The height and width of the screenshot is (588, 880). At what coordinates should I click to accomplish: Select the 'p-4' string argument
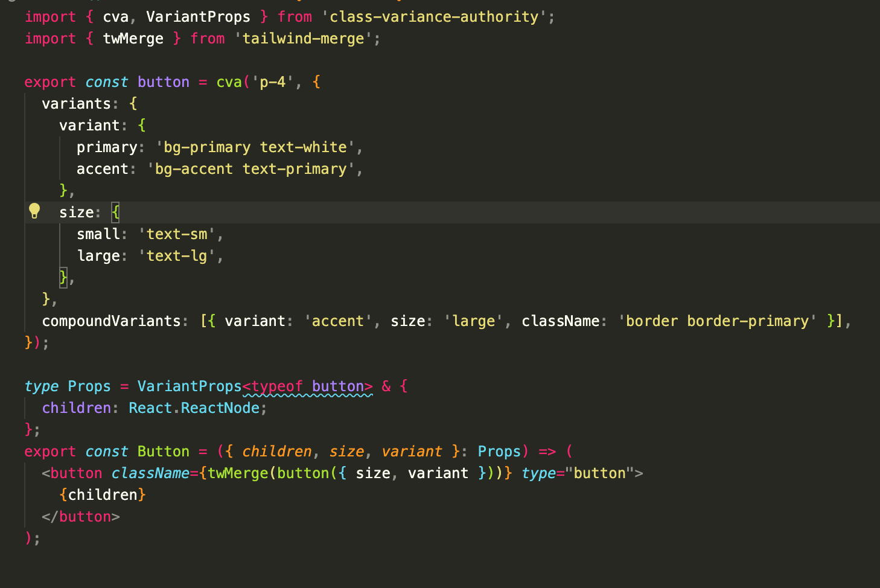pos(272,81)
